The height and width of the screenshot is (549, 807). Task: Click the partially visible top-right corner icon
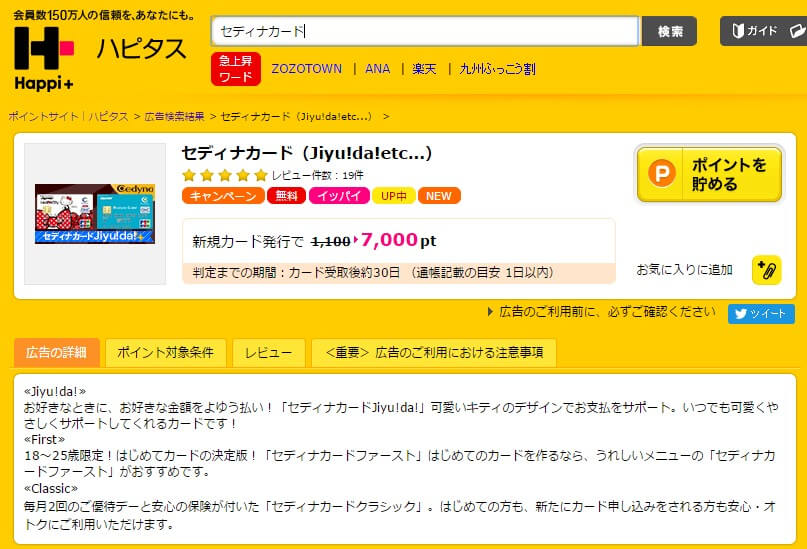(x=797, y=31)
